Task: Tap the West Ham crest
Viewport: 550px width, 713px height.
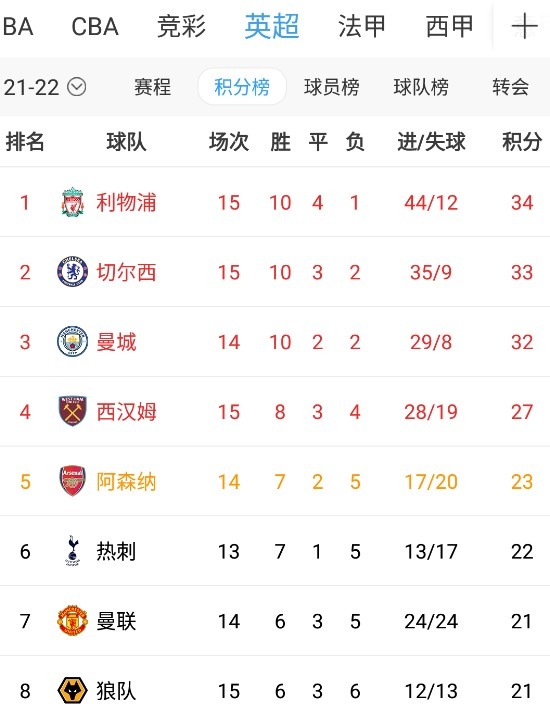Action: point(72,411)
